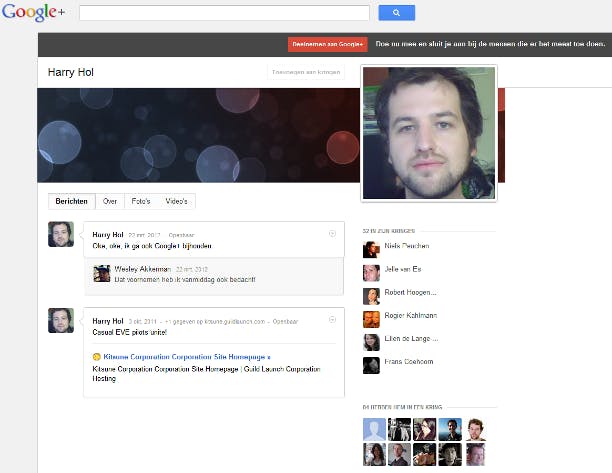Click Openbaar visibility label on 2012 post
Screen dimensions: 612x473
[181, 235]
